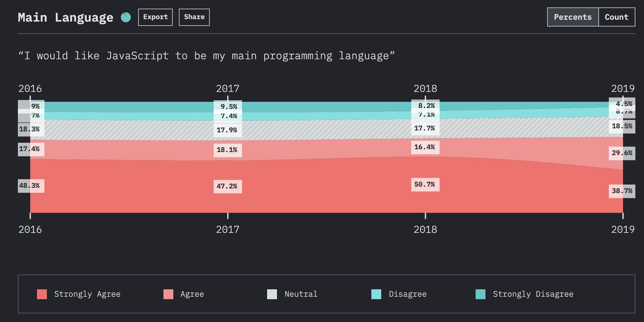Screen dimensions: 644x322
Task: Click the Strongly Disagree legend label
Action: point(533,294)
